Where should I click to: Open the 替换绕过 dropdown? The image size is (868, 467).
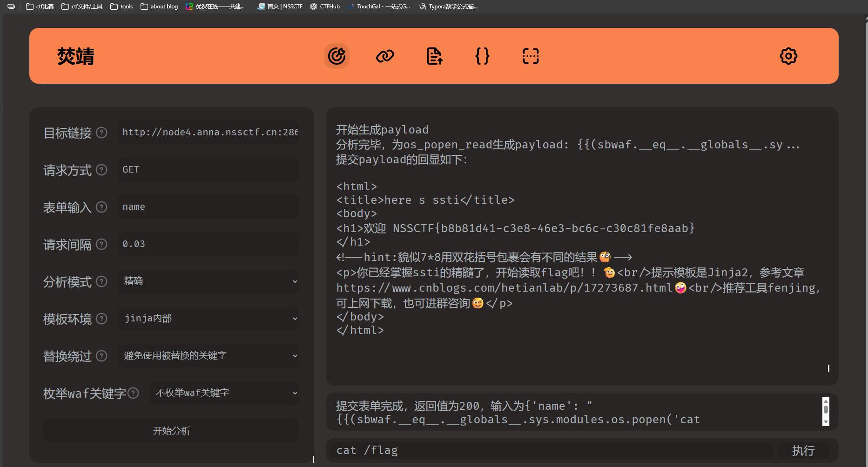(209, 355)
